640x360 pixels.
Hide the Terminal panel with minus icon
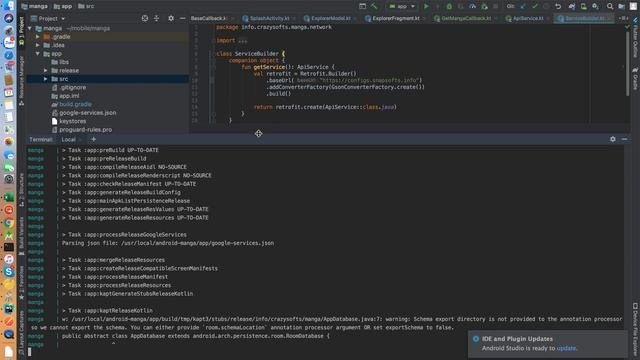[624, 139]
